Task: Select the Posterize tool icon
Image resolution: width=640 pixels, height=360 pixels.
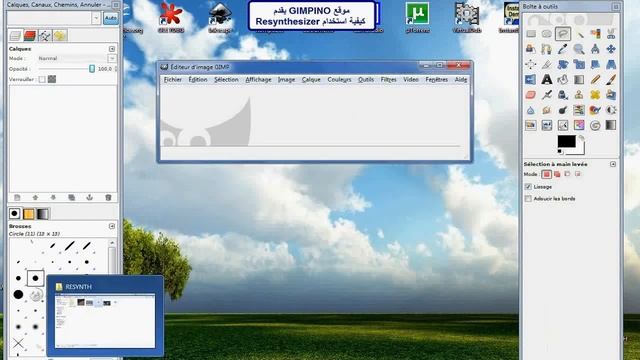Action: coord(579,125)
